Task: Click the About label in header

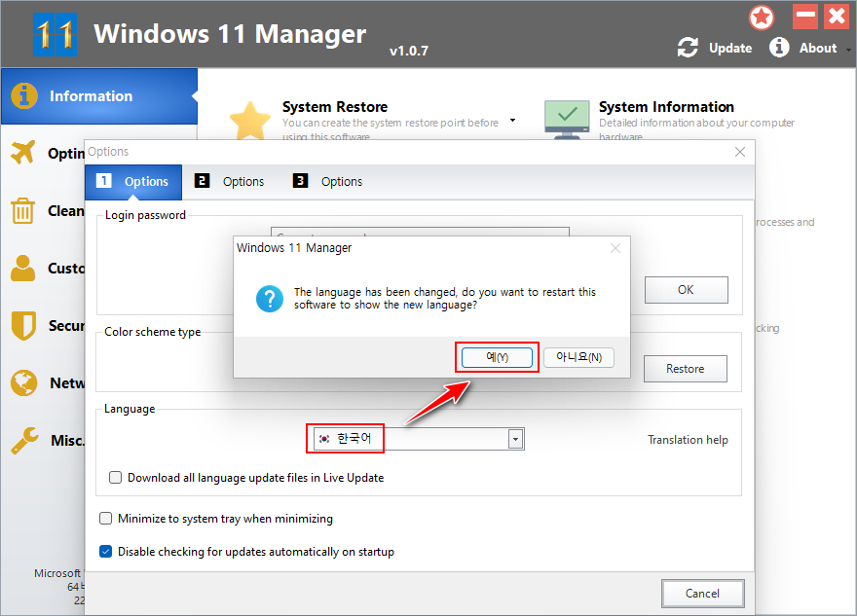Action: click(x=818, y=48)
